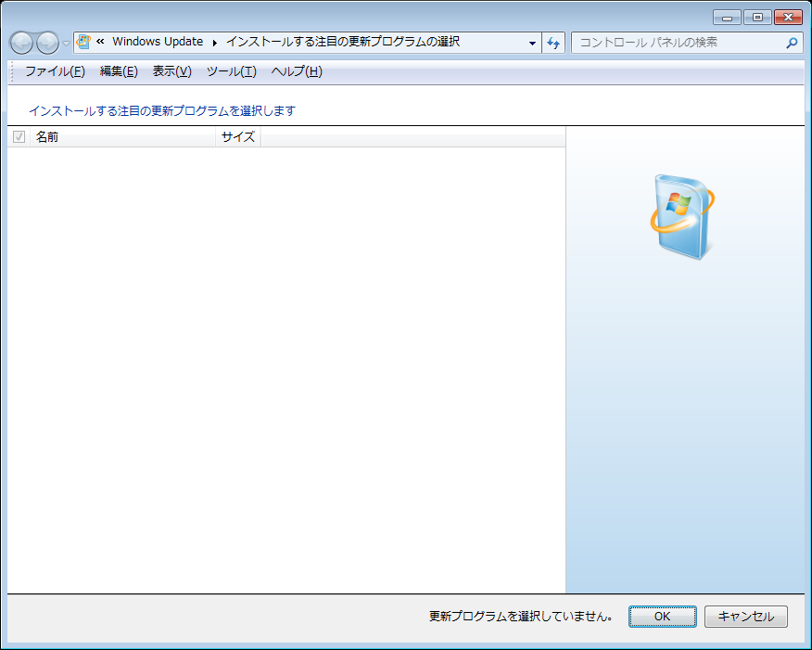
Task: Click the Windows Update box icon
Action: click(683, 212)
